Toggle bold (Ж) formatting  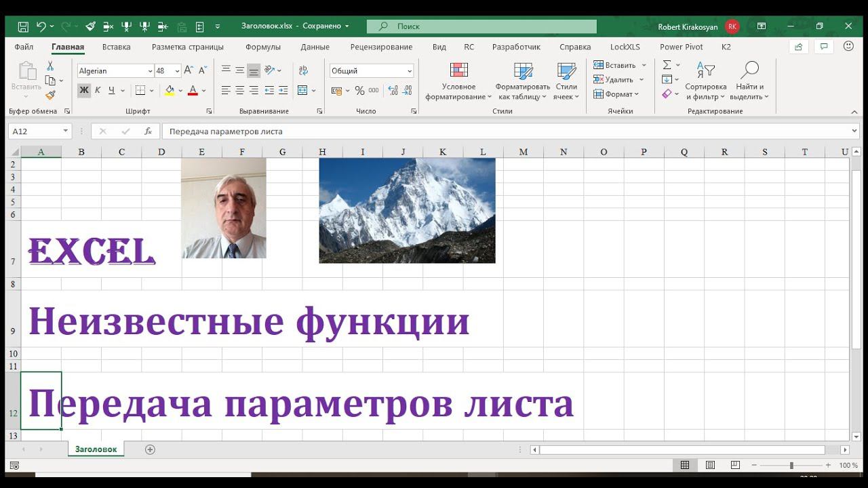(x=84, y=90)
